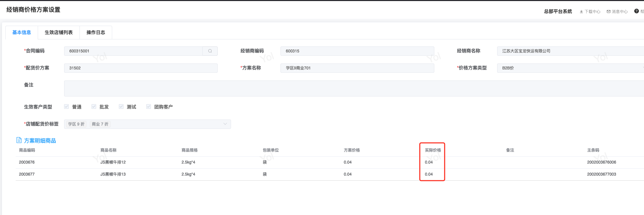Click 商品规格 2.5kg*4 in row 2003676
The height and width of the screenshot is (215, 644).
(x=188, y=162)
